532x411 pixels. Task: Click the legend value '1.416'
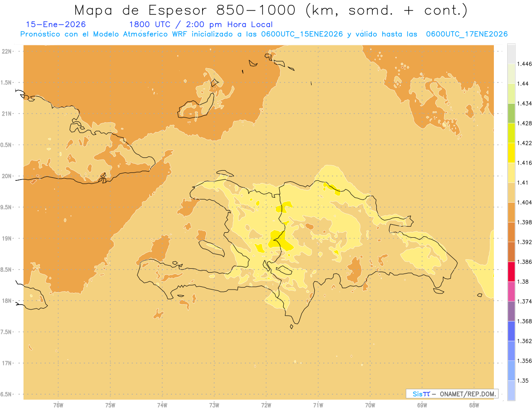pos(524,163)
